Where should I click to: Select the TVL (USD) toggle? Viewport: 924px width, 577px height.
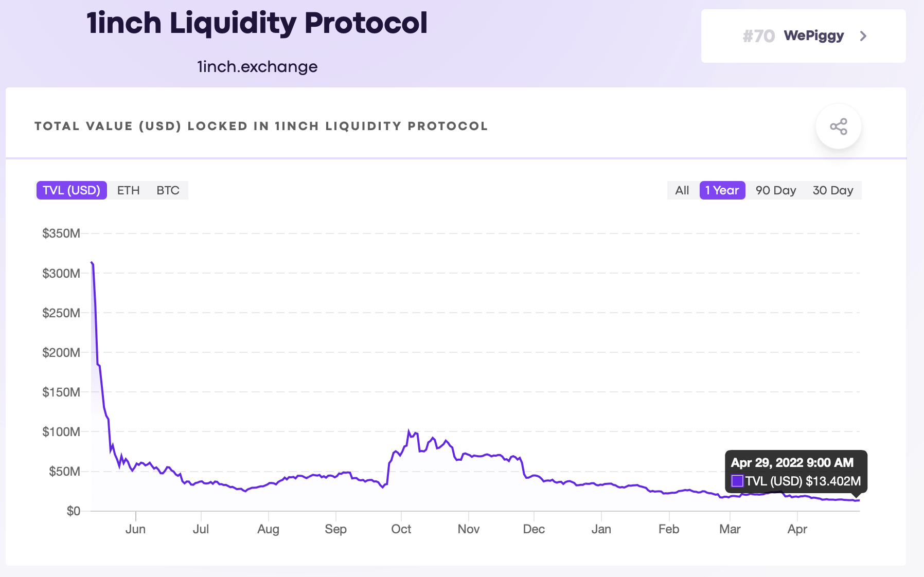tap(72, 190)
